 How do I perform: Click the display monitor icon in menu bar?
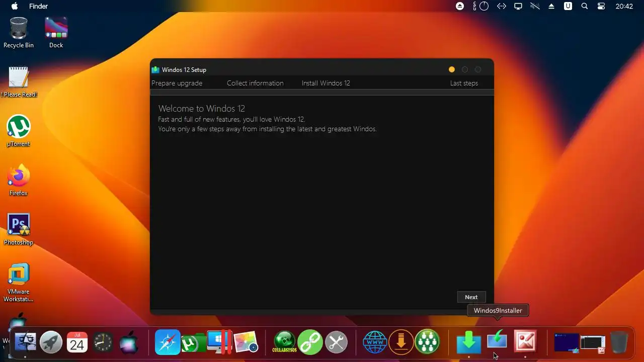click(x=518, y=6)
